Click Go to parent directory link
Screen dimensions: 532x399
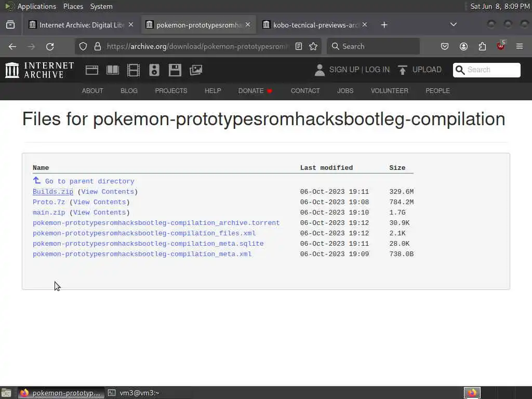point(89,181)
